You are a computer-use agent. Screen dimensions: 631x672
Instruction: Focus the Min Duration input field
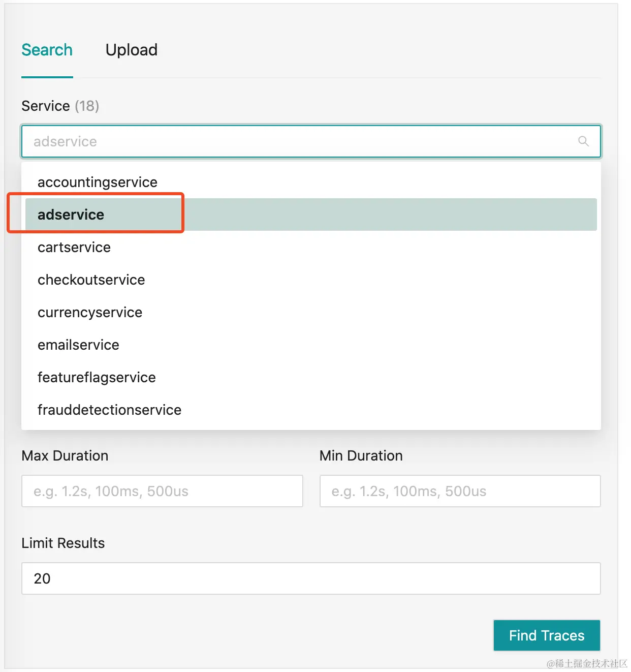460,491
